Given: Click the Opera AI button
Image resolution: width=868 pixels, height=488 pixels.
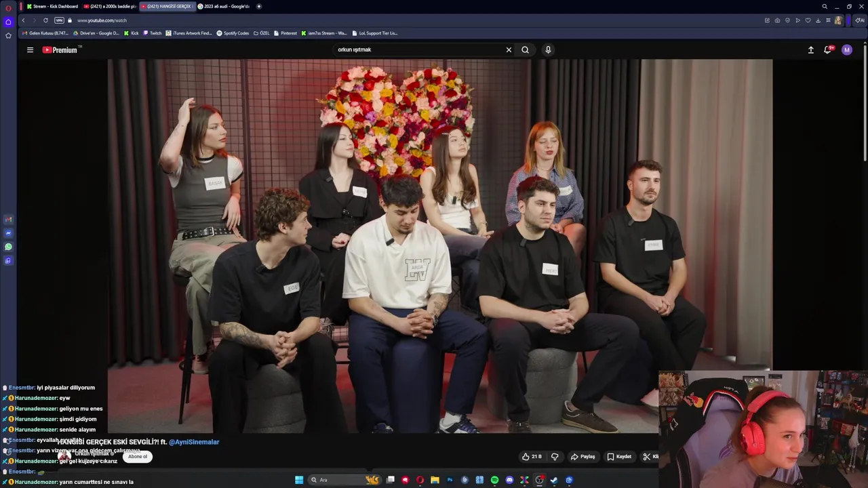Looking at the screenshot, I should pos(860,20).
